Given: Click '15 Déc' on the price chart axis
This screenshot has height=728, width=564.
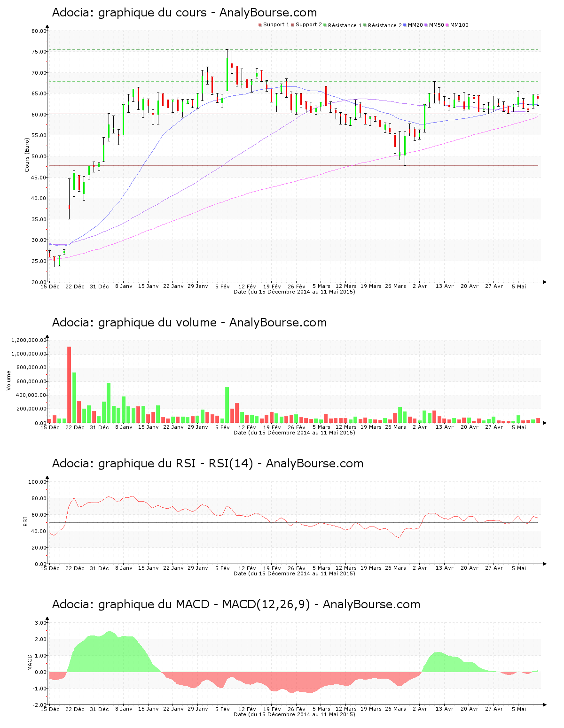Looking at the screenshot, I should (50, 286).
